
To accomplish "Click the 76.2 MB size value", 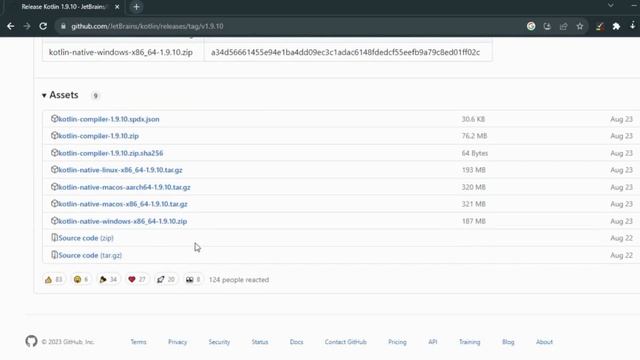I will pos(474,136).
